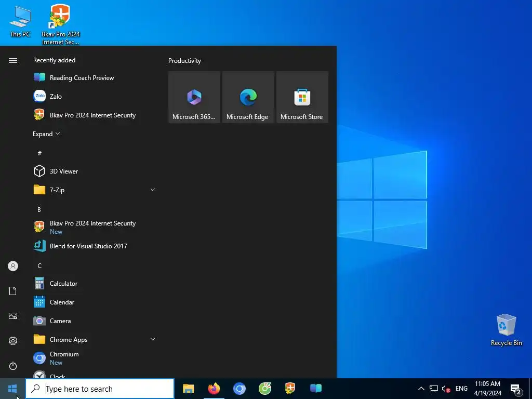Expand the 7-Zip folder
532x399 pixels.
[95, 190]
